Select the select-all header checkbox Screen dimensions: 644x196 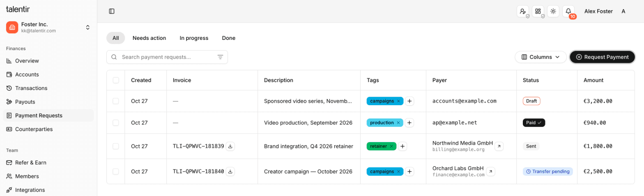116,80
